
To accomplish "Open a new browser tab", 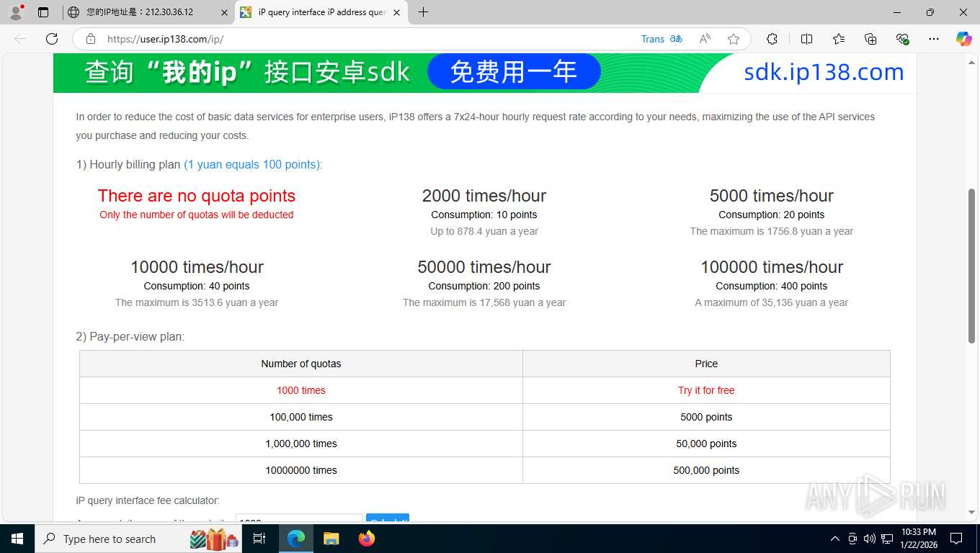I will click(x=423, y=12).
